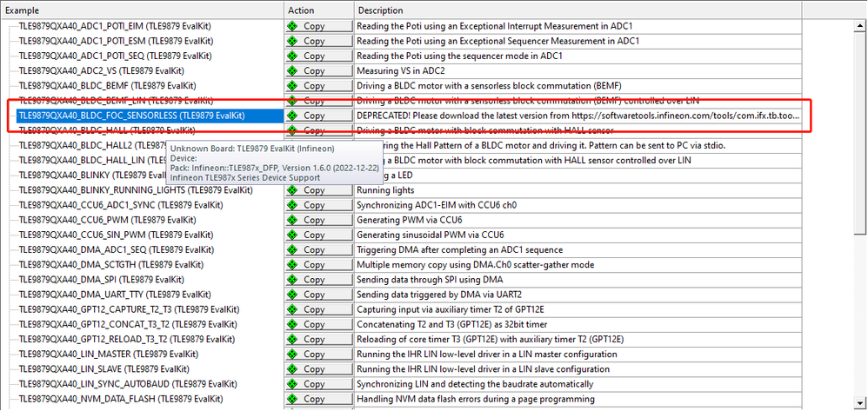The height and width of the screenshot is (411, 868).
Task: Copy the LIN_SLAVE example
Action: point(319,369)
